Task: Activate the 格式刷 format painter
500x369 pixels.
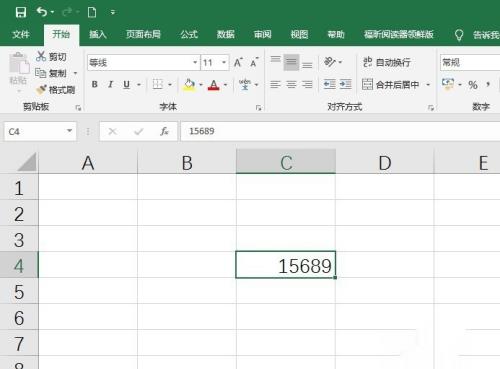Action: pos(55,90)
